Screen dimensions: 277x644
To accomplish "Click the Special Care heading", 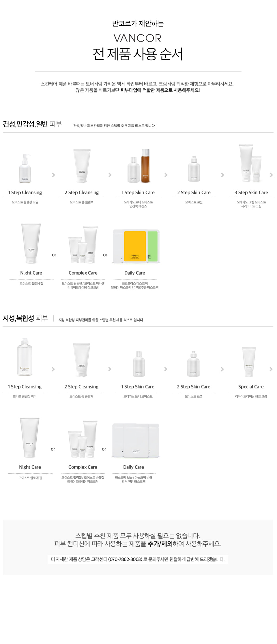I will pyautogui.click(x=251, y=387).
